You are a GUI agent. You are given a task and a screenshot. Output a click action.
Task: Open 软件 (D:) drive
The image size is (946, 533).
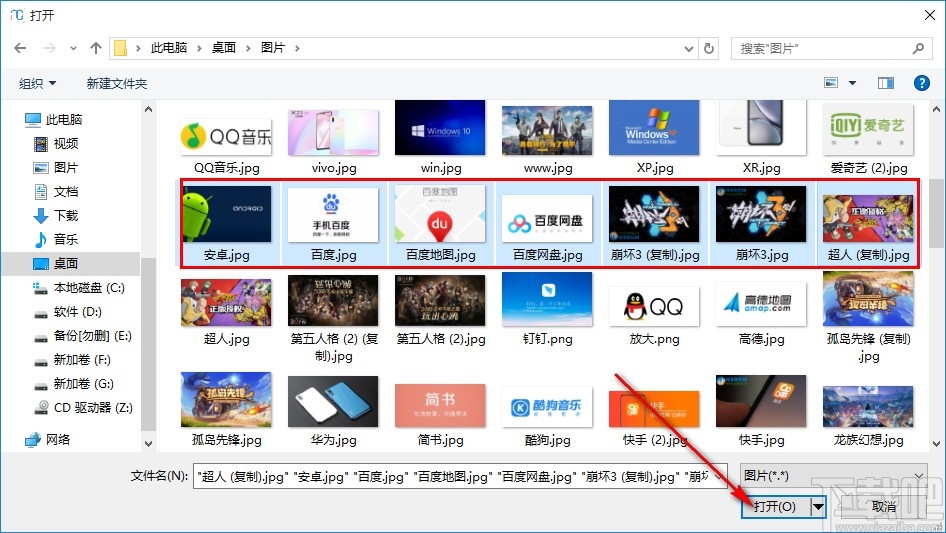pos(68,311)
